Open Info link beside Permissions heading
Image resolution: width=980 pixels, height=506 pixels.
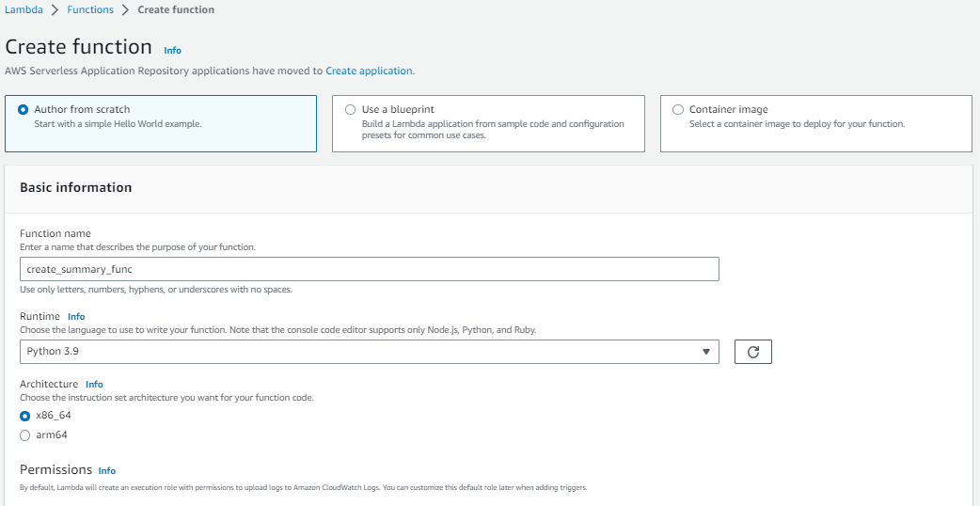[107, 470]
